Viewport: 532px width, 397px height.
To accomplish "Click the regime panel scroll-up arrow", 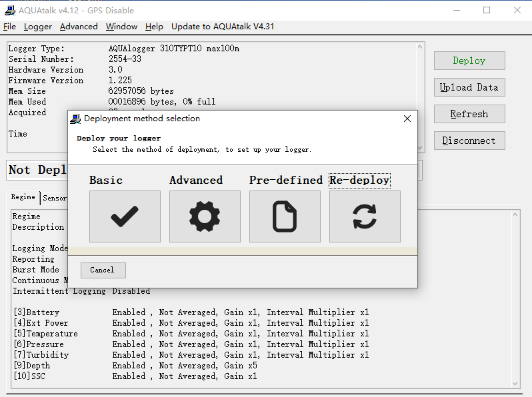I will [x=515, y=215].
